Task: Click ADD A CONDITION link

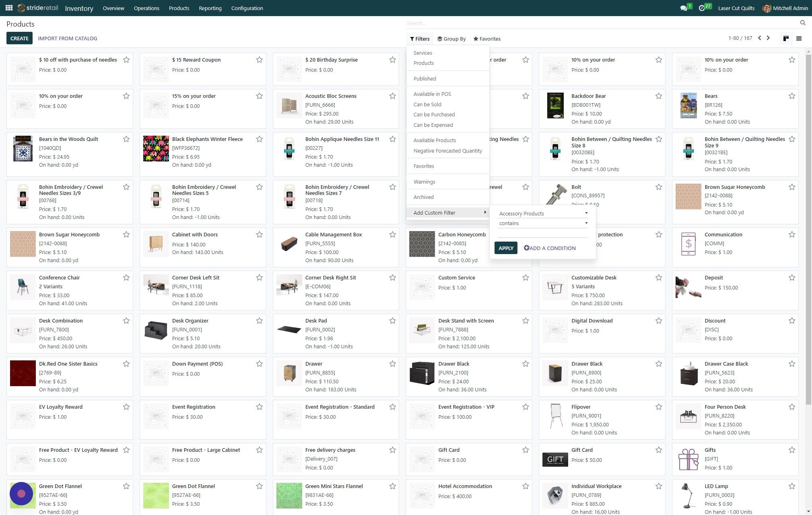Action: (550, 248)
